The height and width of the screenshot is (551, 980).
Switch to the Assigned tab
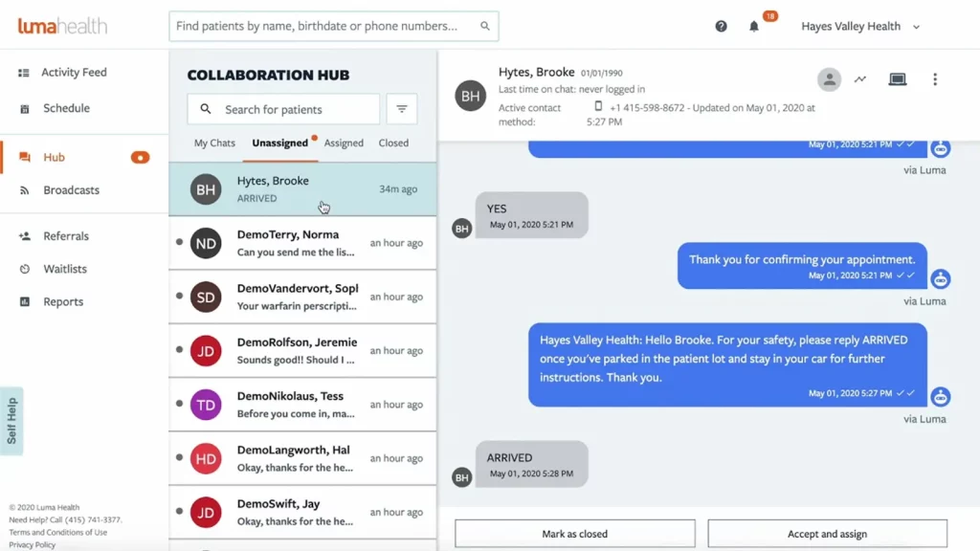pos(344,143)
